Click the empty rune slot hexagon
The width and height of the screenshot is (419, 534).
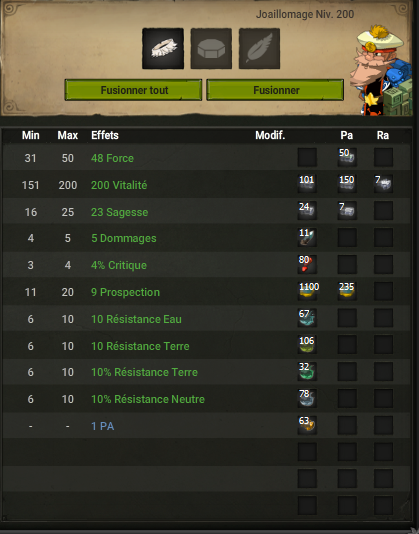pos(211,49)
